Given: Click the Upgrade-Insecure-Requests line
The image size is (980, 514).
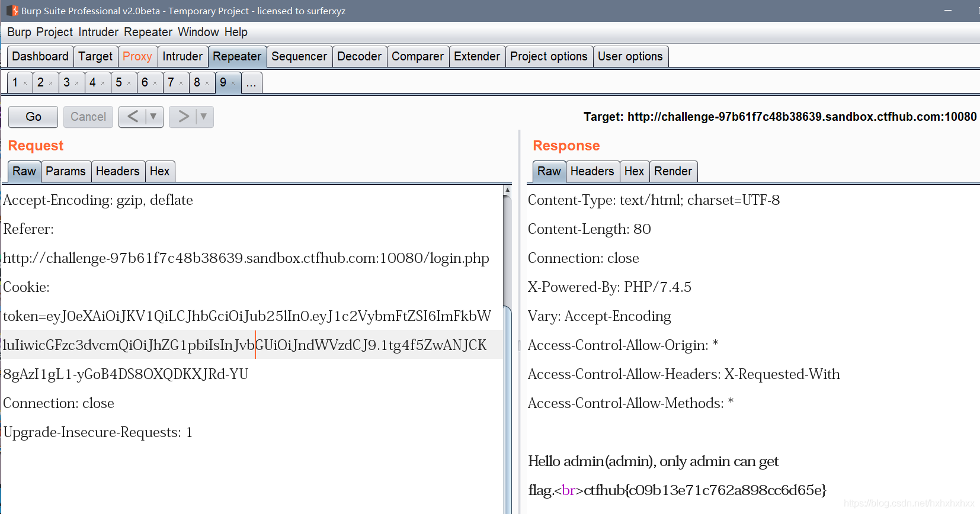Looking at the screenshot, I should point(98,432).
